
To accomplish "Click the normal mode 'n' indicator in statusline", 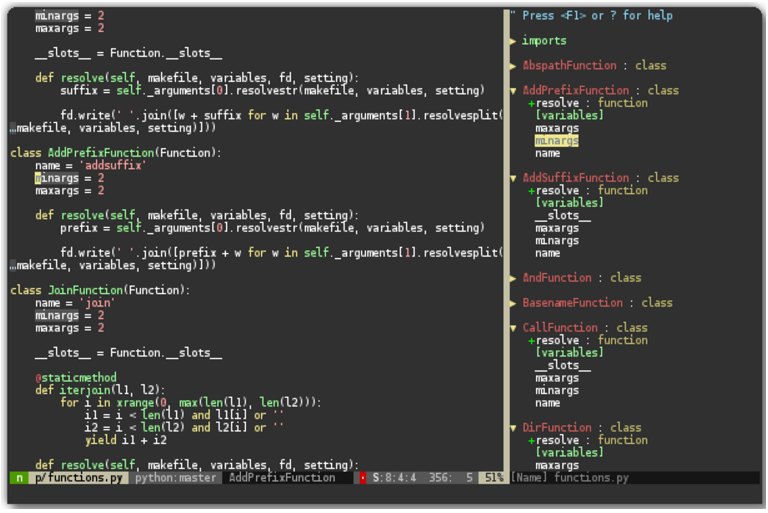I will coord(19,478).
